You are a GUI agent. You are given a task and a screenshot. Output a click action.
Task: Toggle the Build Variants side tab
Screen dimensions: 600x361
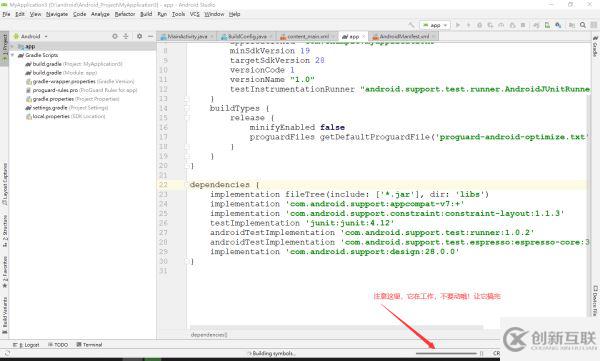tap(5, 316)
